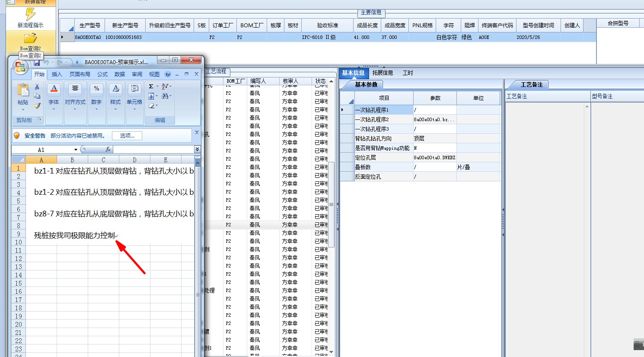Click the Sort & Filter icon
644x357 pixels.
(165, 87)
